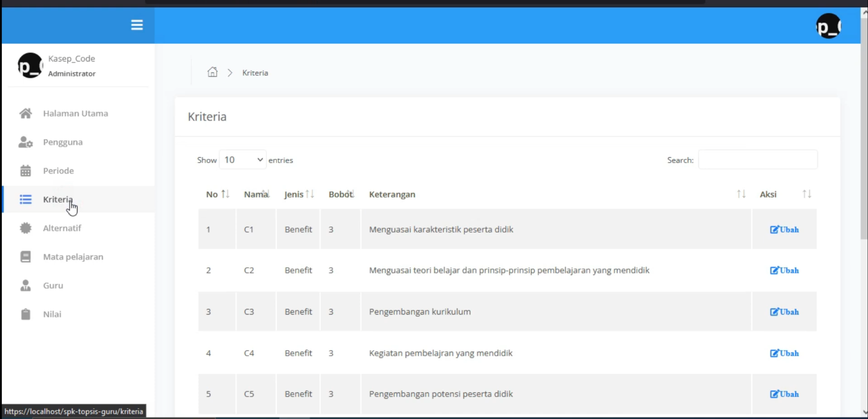Click the home icon in breadcrumb

212,72
